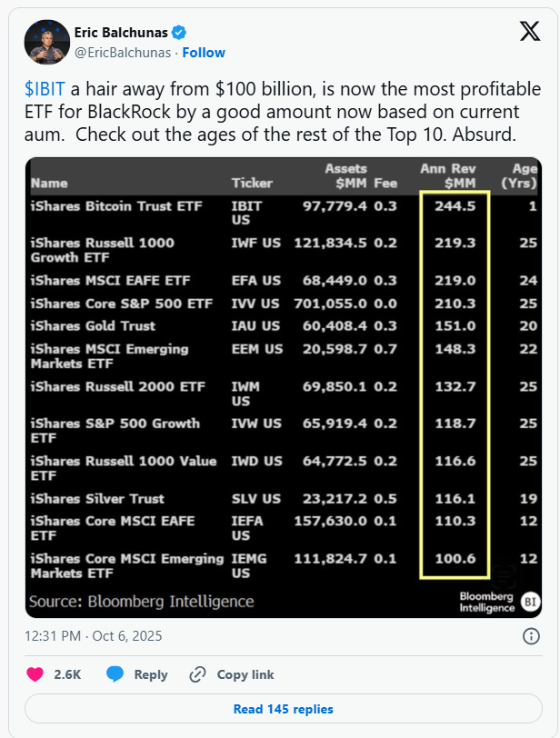Click the verified blue checkmark badge
The image size is (560, 738).
(182, 31)
